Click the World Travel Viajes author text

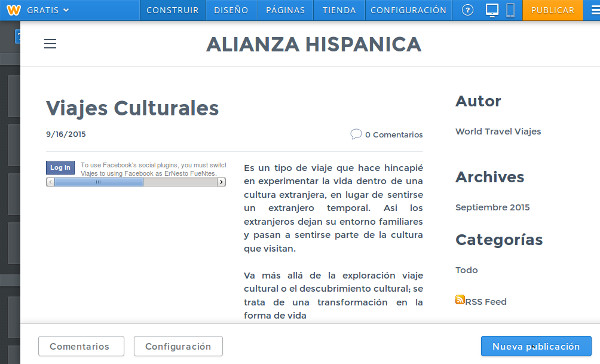(x=498, y=131)
